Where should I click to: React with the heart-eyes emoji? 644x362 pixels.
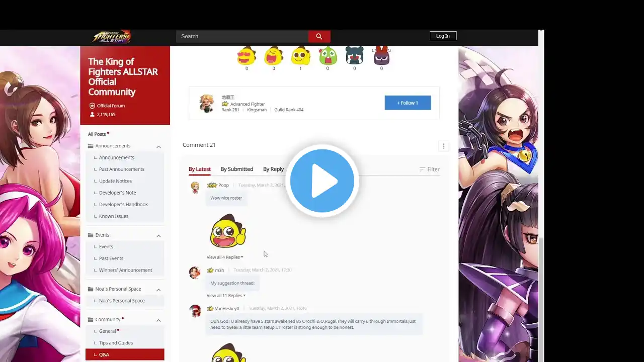(247, 56)
